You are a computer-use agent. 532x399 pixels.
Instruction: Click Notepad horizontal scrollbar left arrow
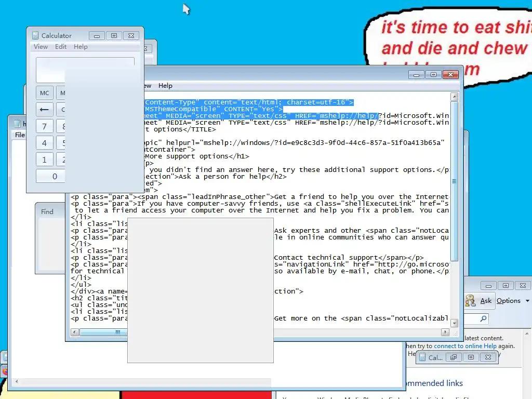coord(75,332)
